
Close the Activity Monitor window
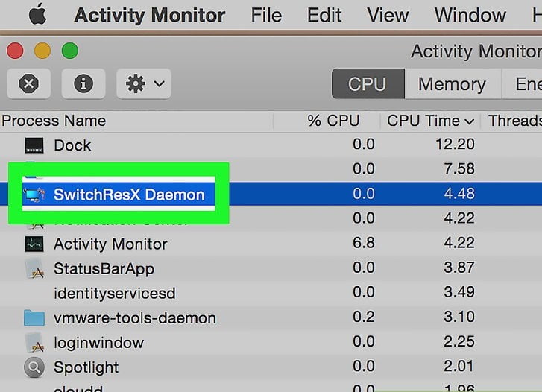[x=15, y=51]
